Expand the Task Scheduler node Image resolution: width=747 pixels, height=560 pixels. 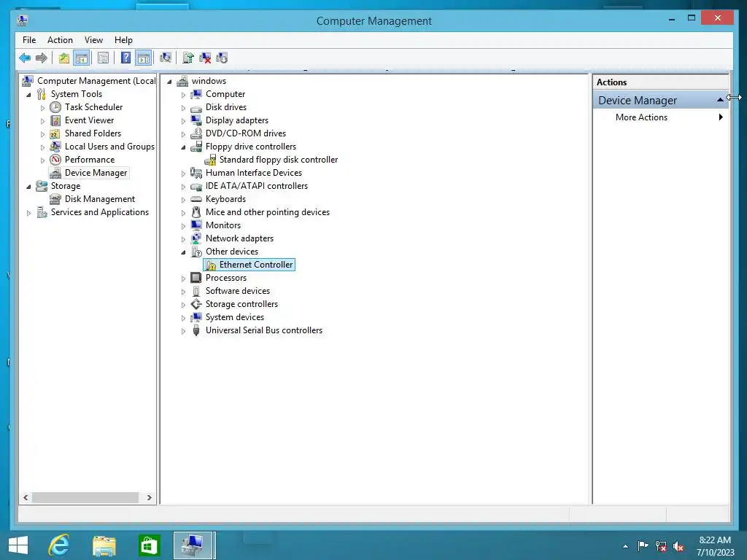click(x=42, y=108)
